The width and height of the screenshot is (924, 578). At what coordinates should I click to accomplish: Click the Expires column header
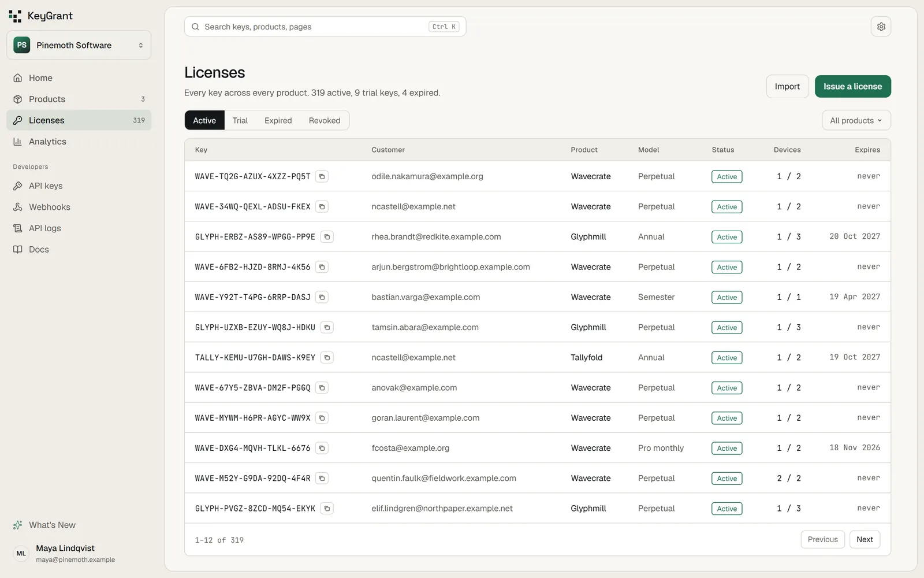pos(867,150)
